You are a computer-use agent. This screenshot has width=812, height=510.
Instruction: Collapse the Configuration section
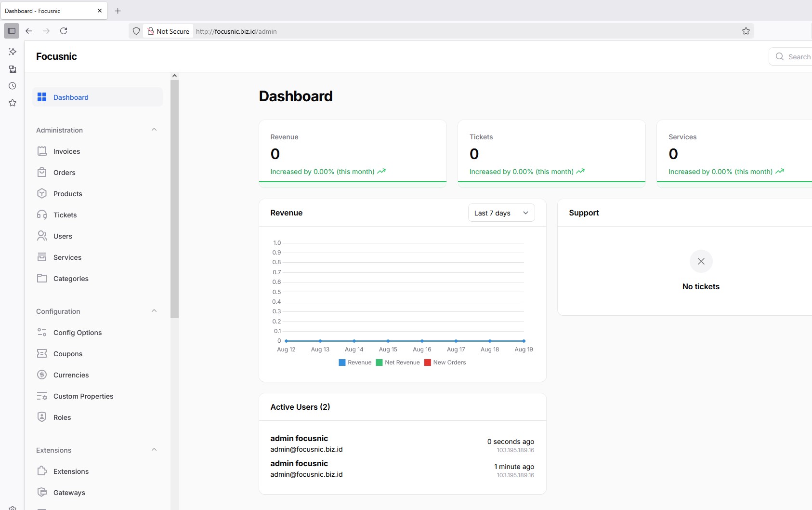pos(154,311)
